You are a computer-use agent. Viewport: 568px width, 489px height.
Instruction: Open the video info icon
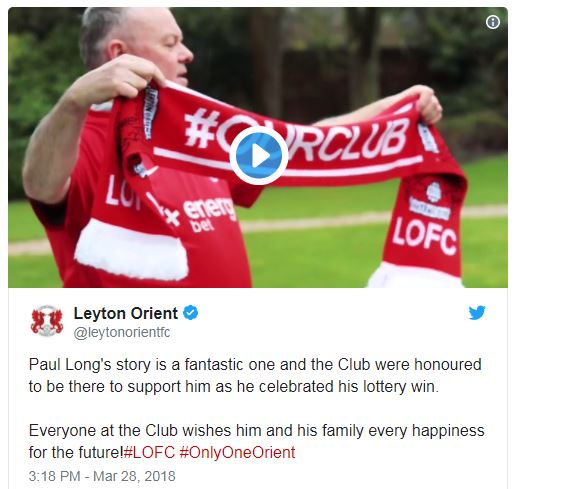pos(493,22)
